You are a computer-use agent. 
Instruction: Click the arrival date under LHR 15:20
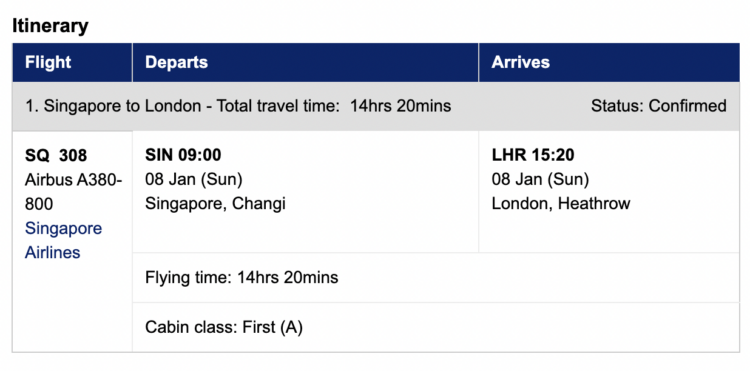pyautogui.click(x=540, y=179)
